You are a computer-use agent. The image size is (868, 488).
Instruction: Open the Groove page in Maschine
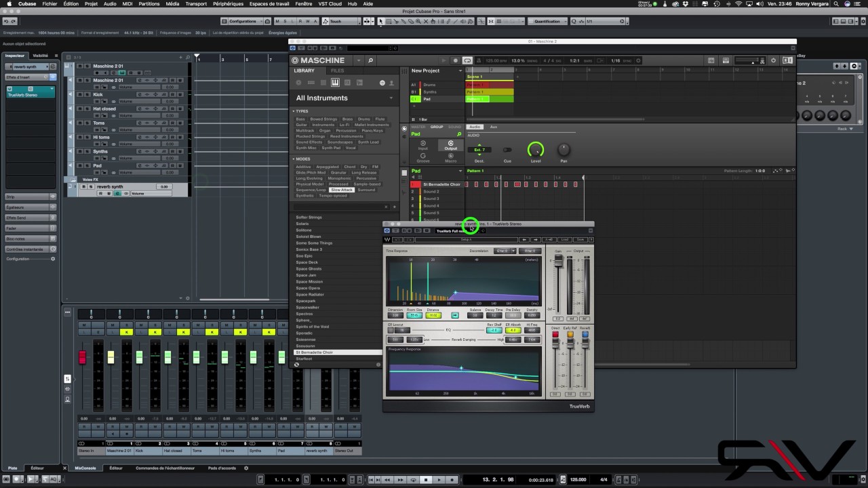coord(423,157)
